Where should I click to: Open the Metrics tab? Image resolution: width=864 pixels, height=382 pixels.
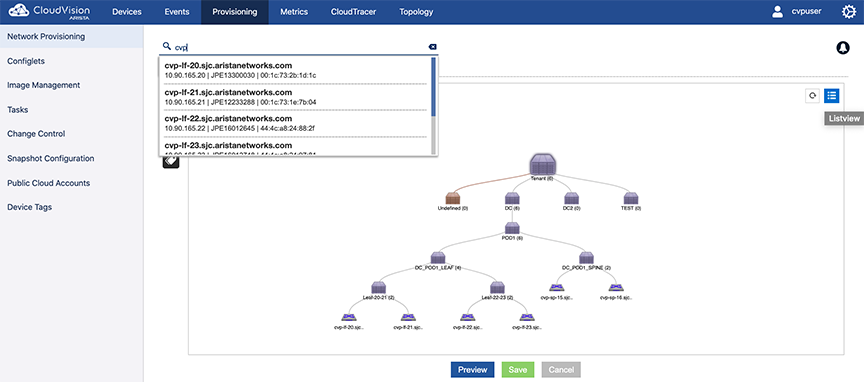pyautogui.click(x=294, y=12)
